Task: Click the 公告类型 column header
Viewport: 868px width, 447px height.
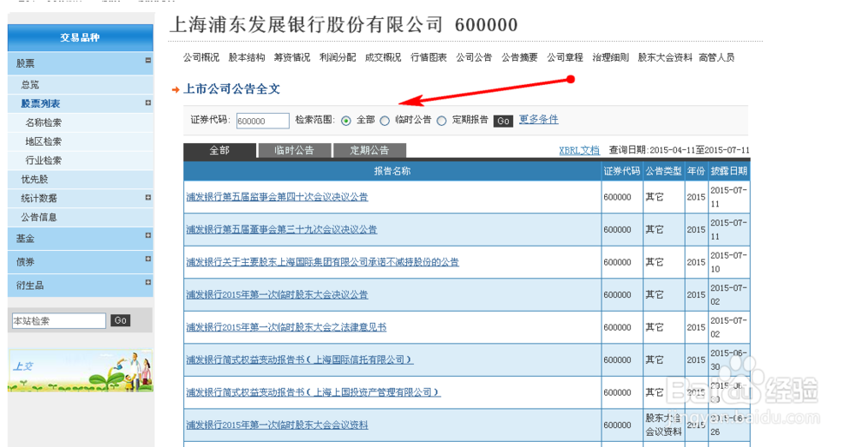Action: click(663, 172)
